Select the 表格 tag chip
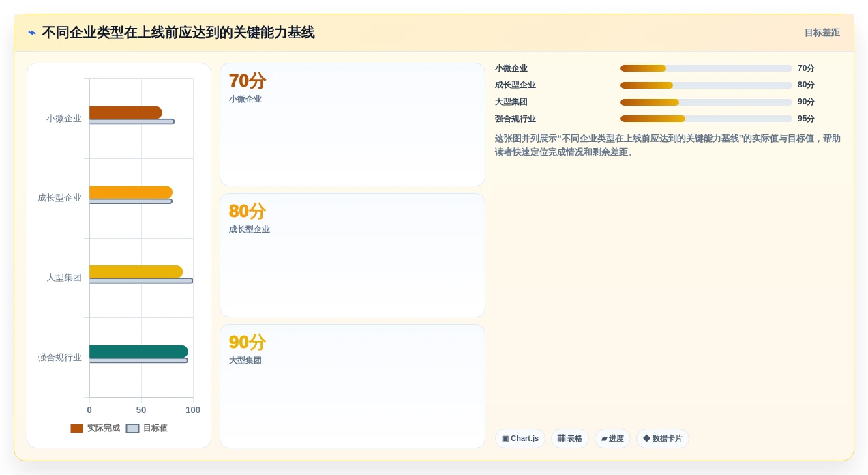 tap(570, 438)
